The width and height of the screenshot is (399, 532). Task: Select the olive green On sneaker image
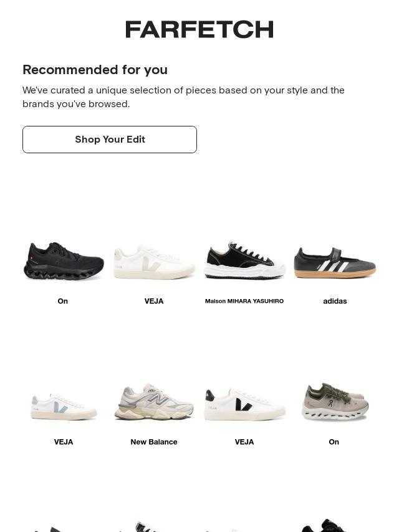335,402
